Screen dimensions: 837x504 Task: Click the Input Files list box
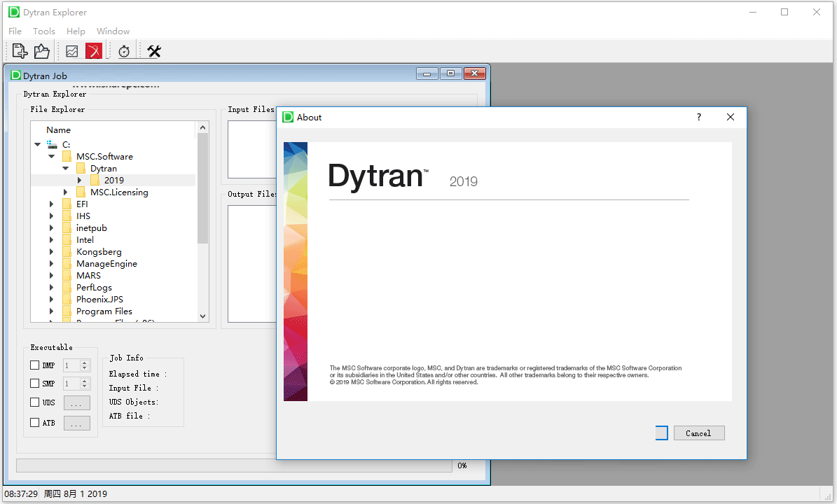(252, 149)
